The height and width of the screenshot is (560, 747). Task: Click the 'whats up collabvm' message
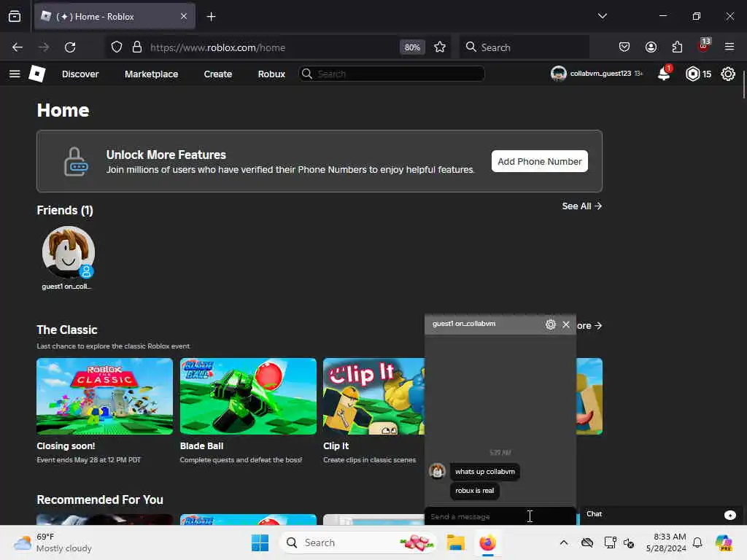click(485, 472)
